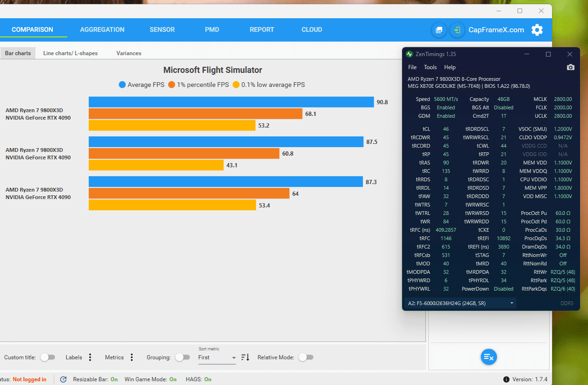This screenshot has height=385, width=588.
Task: Click MCLK value 2800.00
Action: pyautogui.click(x=563, y=99)
